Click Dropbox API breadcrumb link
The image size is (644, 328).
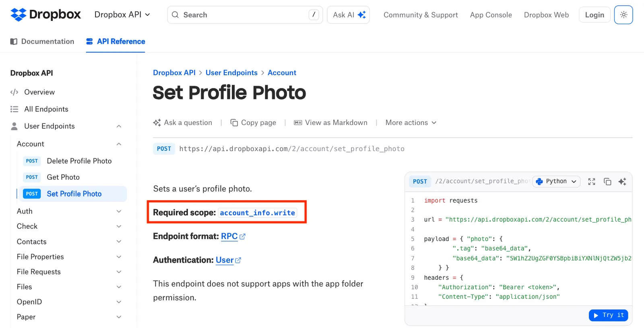pyautogui.click(x=174, y=73)
